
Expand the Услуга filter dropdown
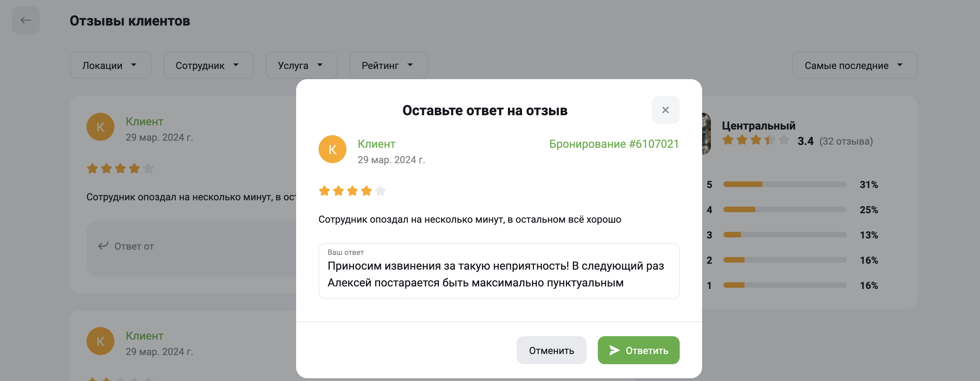click(301, 65)
